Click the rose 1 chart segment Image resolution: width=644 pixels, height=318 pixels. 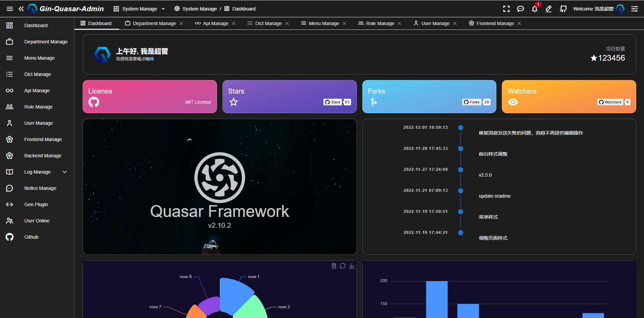(236, 295)
